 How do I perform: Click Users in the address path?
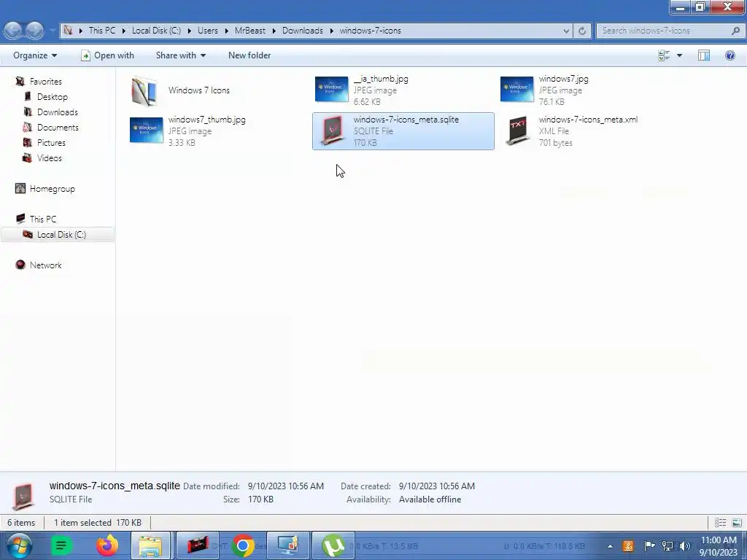(x=208, y=31)
